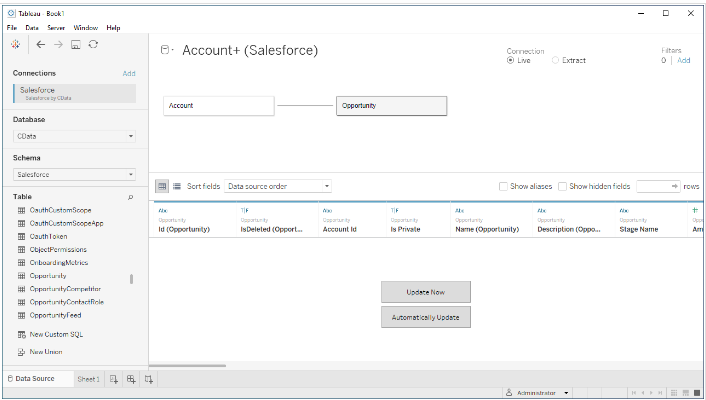Image resolution: width=706 pixels, height=400 pixels.
Task: Click the Tableau start page logo icon
Action: 16,44
